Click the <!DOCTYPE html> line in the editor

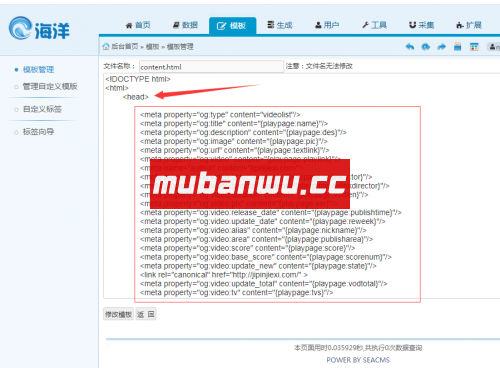[138, 79]
